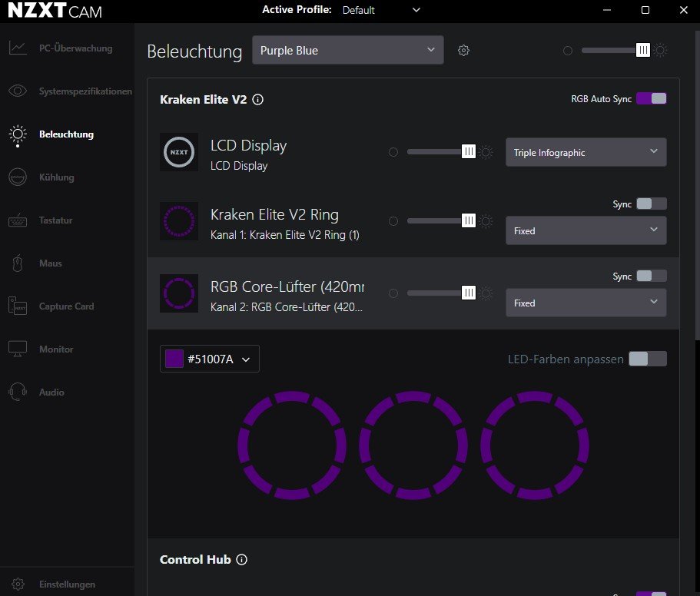This screenshot has height=596, width=700.
Task: Open Einstellungen settings page
Action: coord(67,584)
